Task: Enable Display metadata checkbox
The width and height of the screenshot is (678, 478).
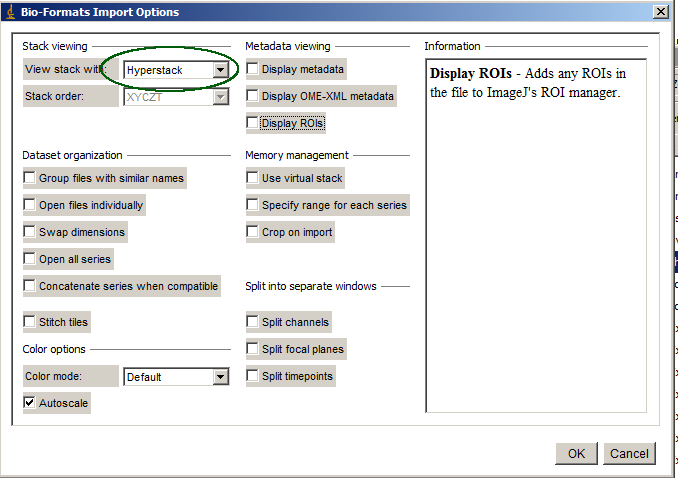Action: pyautogui.click(x=253, y=70)
